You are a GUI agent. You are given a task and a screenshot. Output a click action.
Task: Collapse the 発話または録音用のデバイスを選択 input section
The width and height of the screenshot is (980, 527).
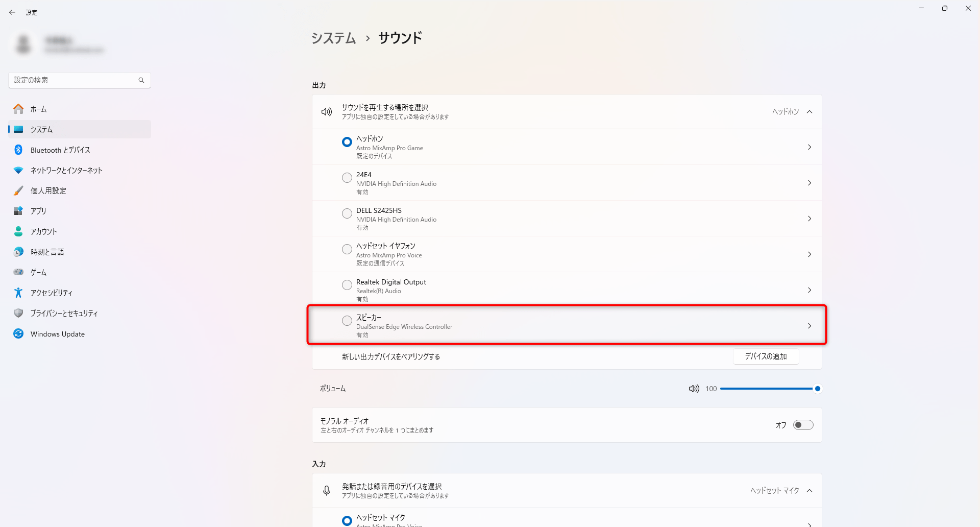click(810, 491)
